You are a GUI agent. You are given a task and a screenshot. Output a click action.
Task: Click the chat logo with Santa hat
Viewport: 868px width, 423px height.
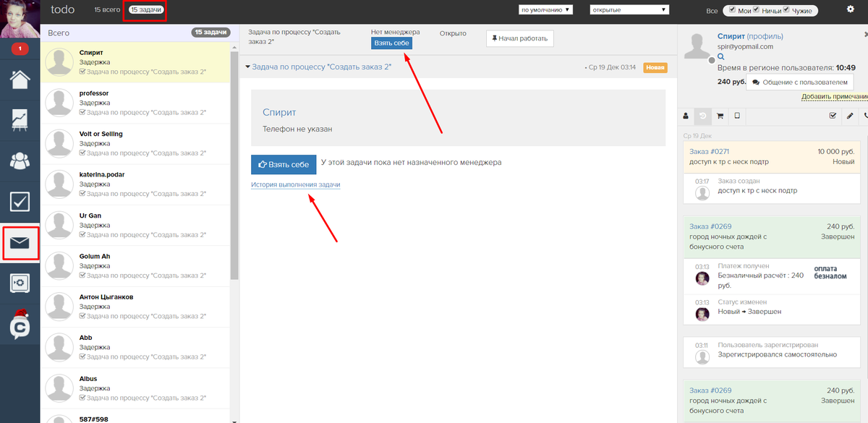[20, 323]
